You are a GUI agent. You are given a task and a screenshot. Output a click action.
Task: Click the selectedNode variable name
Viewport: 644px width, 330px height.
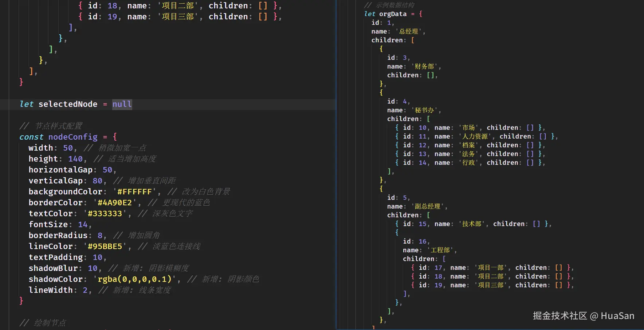point(68,104)
